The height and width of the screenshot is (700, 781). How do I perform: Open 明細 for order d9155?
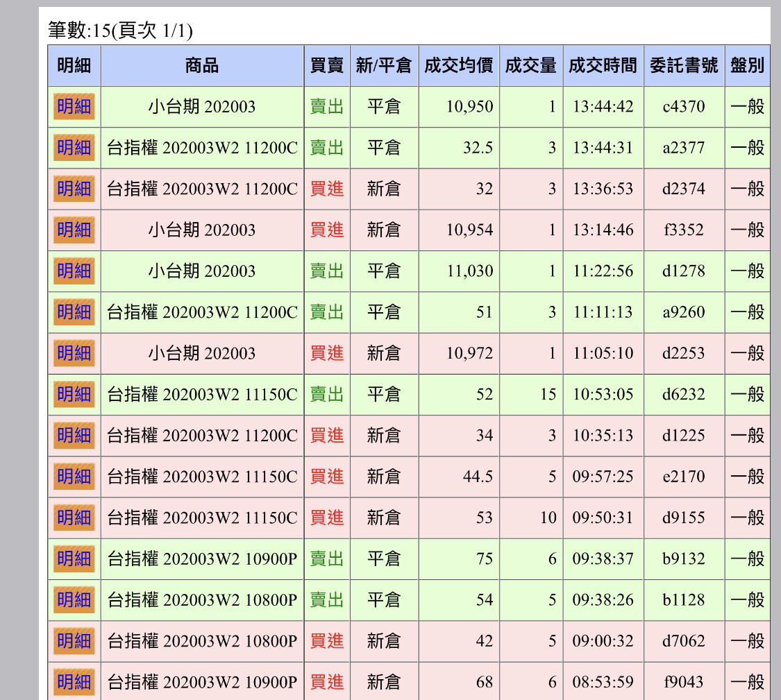pos(74,518)
